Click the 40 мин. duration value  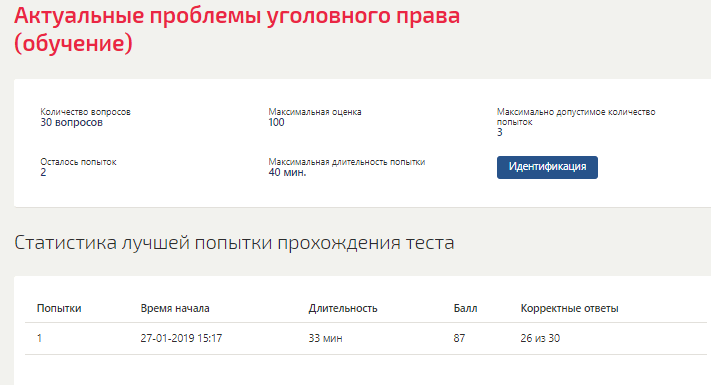click(287, 172)
